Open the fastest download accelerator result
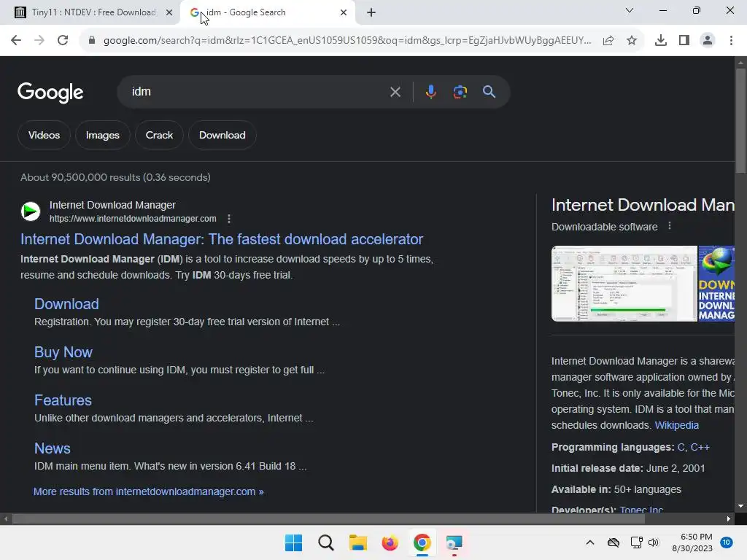747x560 pixels. (x=222, y=239)
